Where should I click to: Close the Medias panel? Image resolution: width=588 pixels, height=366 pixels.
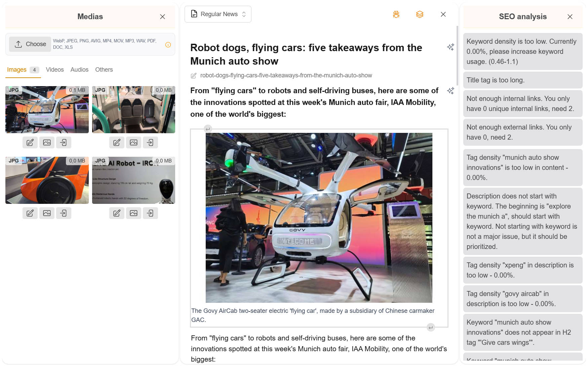(x=162, y=17)
